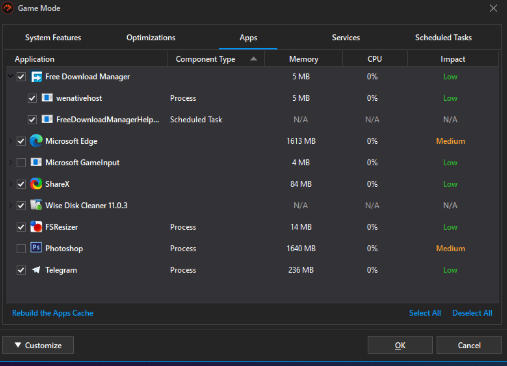Click Process type in the Telegram row
507x366 pixels.
point(183,270)
